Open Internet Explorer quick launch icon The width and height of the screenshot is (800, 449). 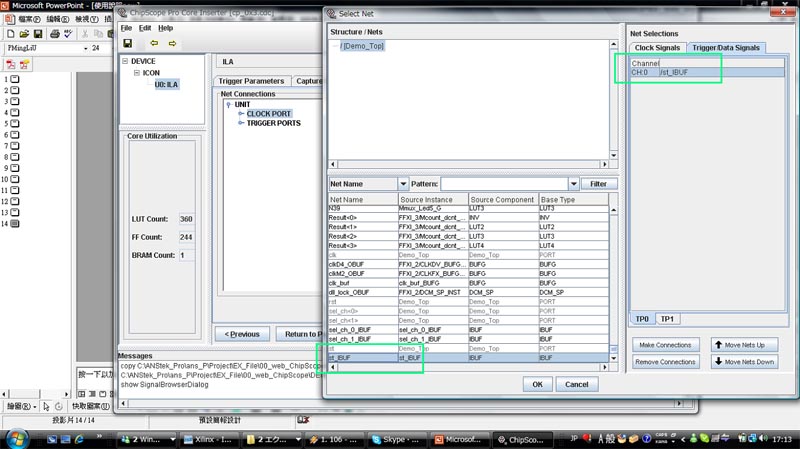point(79,439)
